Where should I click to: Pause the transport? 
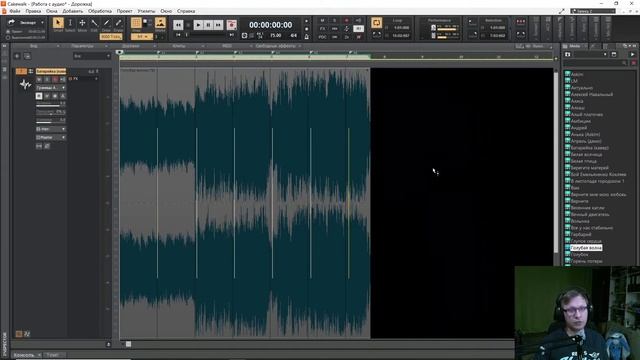(x=208, y=25)
